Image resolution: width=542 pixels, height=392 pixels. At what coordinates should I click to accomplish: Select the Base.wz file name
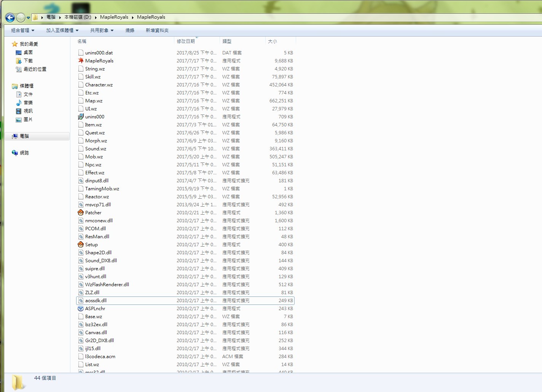pyautogui.click(x=94, y=316)
